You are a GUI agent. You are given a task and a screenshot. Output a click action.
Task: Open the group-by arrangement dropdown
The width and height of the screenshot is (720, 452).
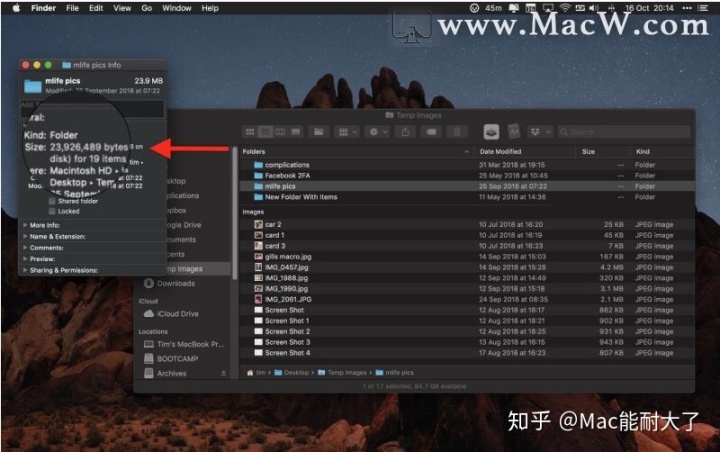tap(348, 132)
